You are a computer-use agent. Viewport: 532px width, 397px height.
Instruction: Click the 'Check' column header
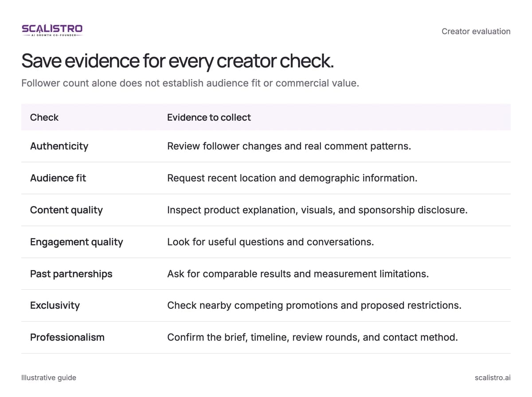click(44, 118)
